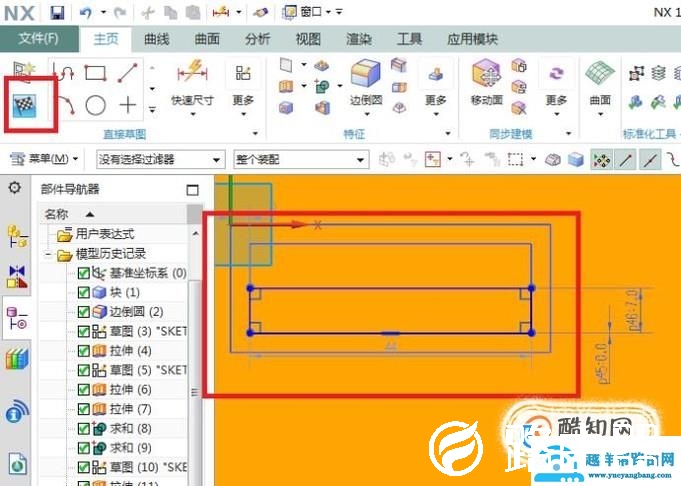The width and height of the screenshot is (681, 486).
Task: Uncheck the 求和 (8) checkbox
Action: tap(83, 429)
